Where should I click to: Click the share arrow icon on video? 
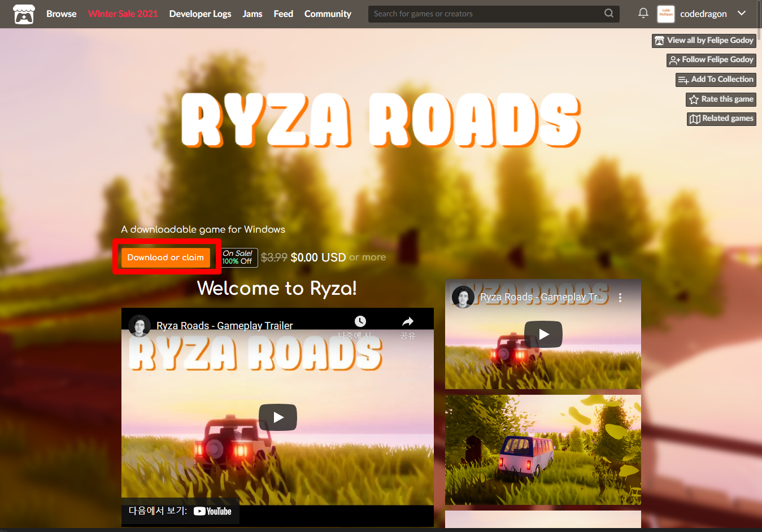[407, 322]
